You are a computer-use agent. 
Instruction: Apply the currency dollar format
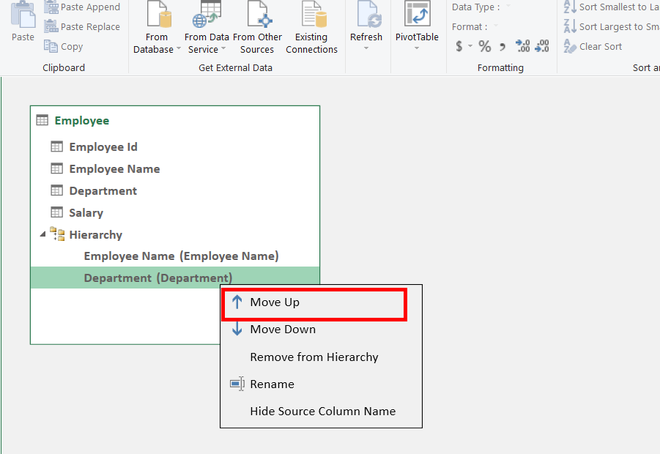pyautogui.click(x=459, y=46)
